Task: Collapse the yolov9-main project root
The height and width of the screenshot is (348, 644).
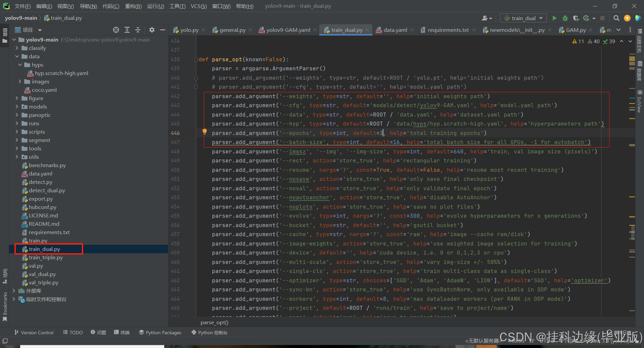Action: pyautogui.click(x=14, y=40)
